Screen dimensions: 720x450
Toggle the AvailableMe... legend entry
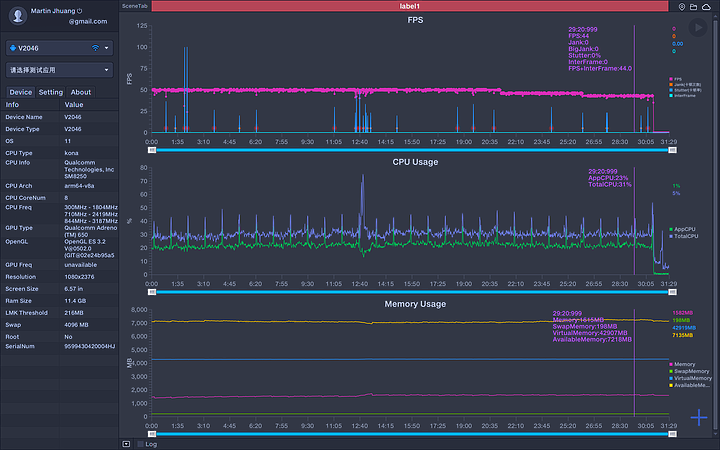coord(689,385)
